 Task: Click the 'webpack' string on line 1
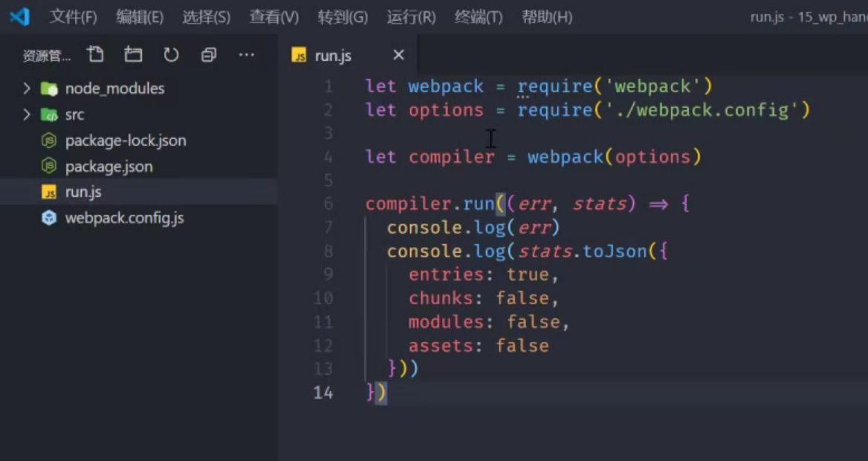(x=652, y=86)
